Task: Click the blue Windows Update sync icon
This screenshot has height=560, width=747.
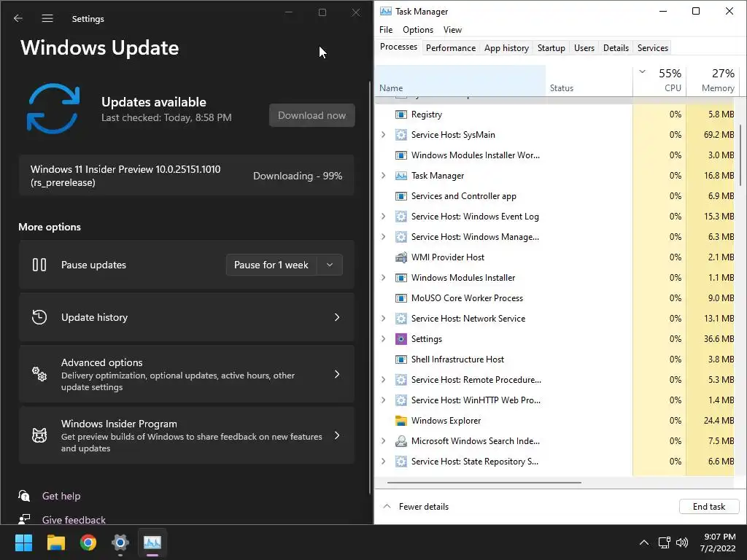Action: coord(53,109)
